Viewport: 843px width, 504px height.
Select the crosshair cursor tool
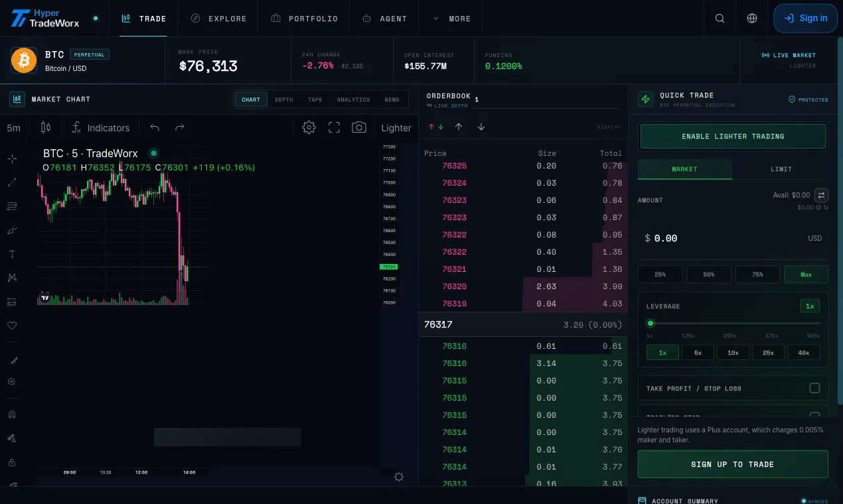tap(12, 158)
